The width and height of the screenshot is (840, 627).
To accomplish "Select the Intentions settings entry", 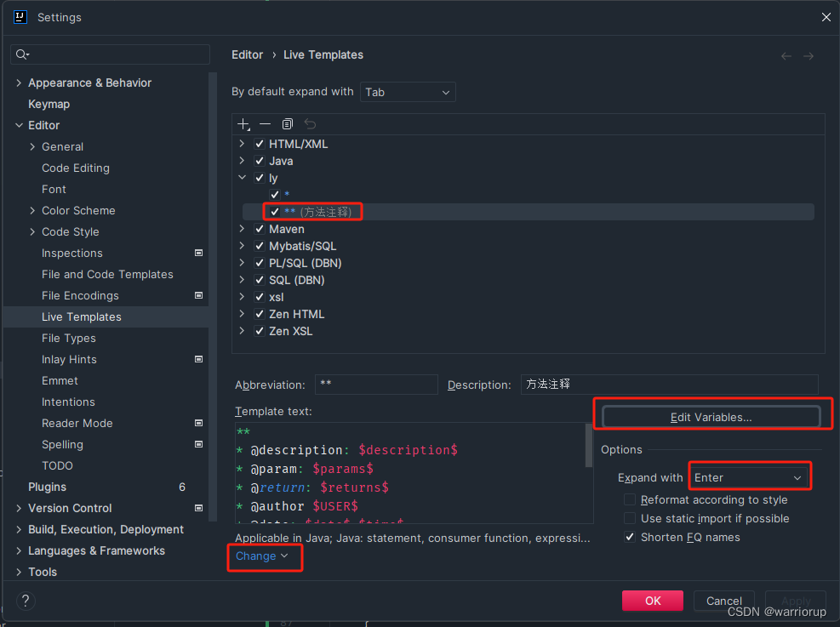I will click(68, 402).
